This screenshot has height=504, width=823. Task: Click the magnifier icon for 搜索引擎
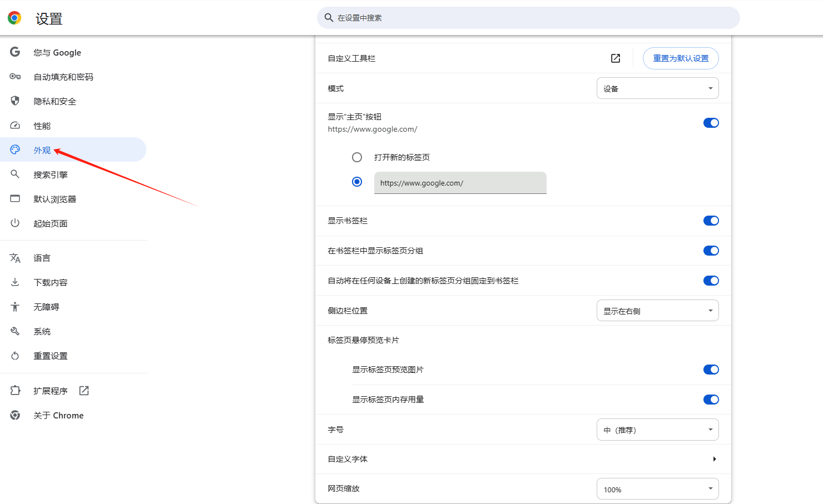click(15, 174)
